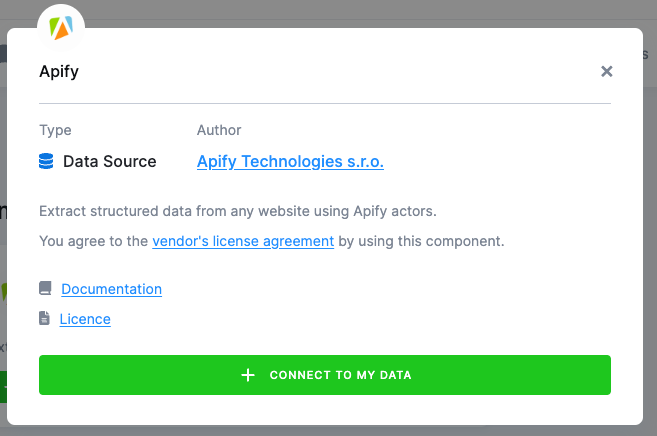Open the vendor's license agreement link

pyautogui.click(x=243, y=241)
